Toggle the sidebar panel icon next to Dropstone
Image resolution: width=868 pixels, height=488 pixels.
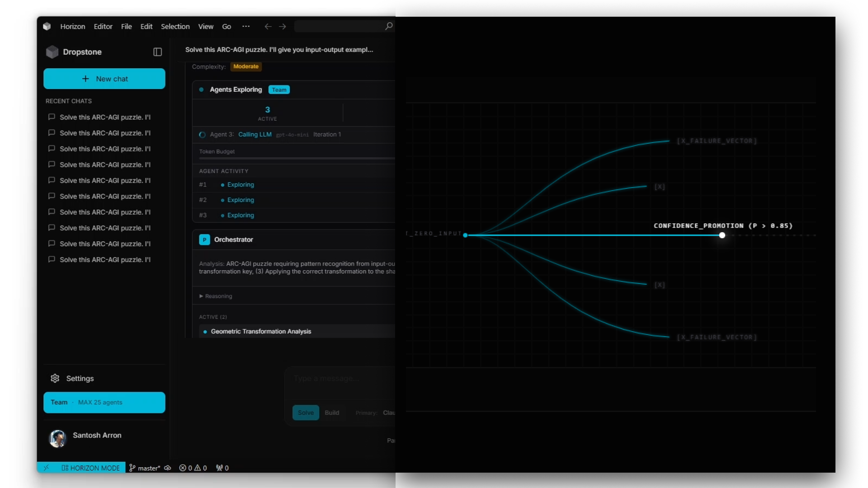(x=157, y=52)
